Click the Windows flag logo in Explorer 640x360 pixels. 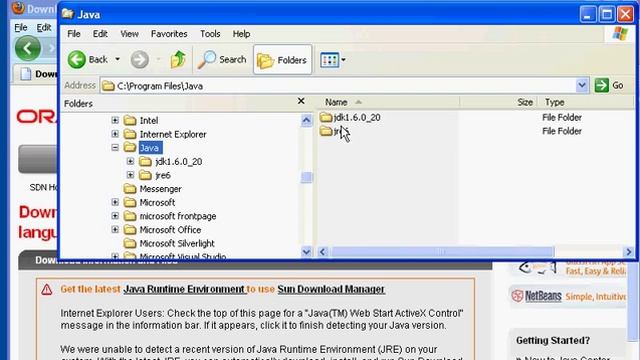point(620,34)
